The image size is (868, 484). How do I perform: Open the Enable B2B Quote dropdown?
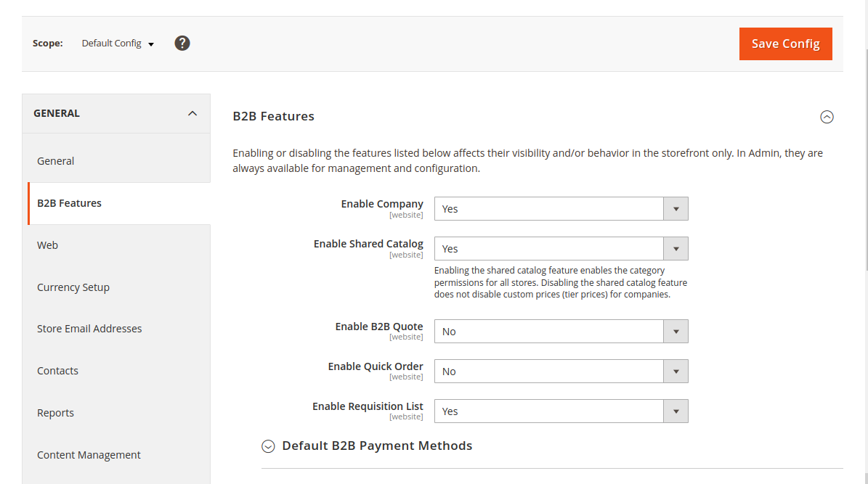click(x=561, y=332)
